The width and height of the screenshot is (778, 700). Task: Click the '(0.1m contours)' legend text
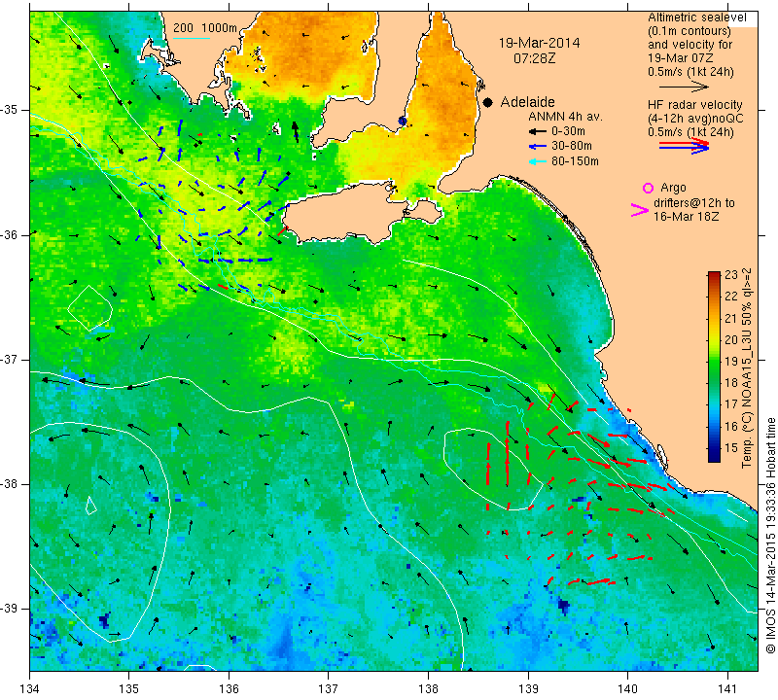(x=690, y=31)
